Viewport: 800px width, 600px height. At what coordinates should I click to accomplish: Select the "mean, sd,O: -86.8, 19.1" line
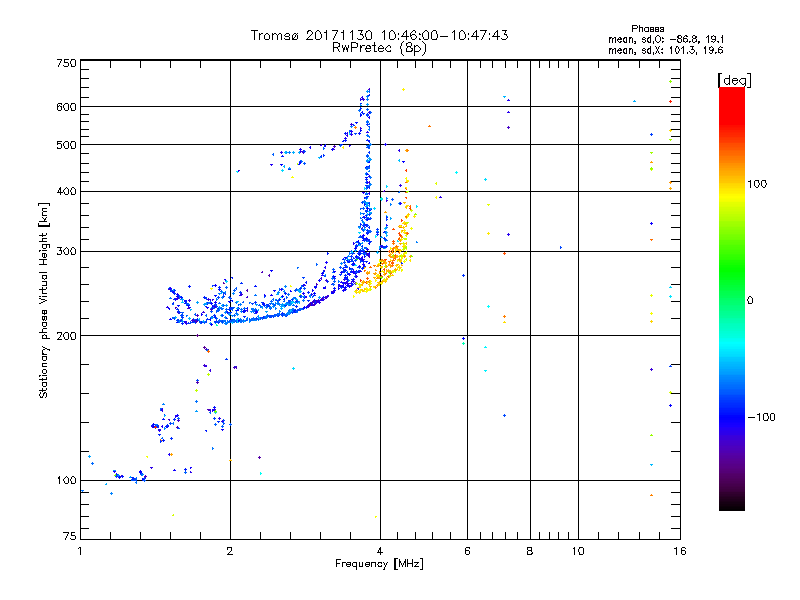(666, 39)
